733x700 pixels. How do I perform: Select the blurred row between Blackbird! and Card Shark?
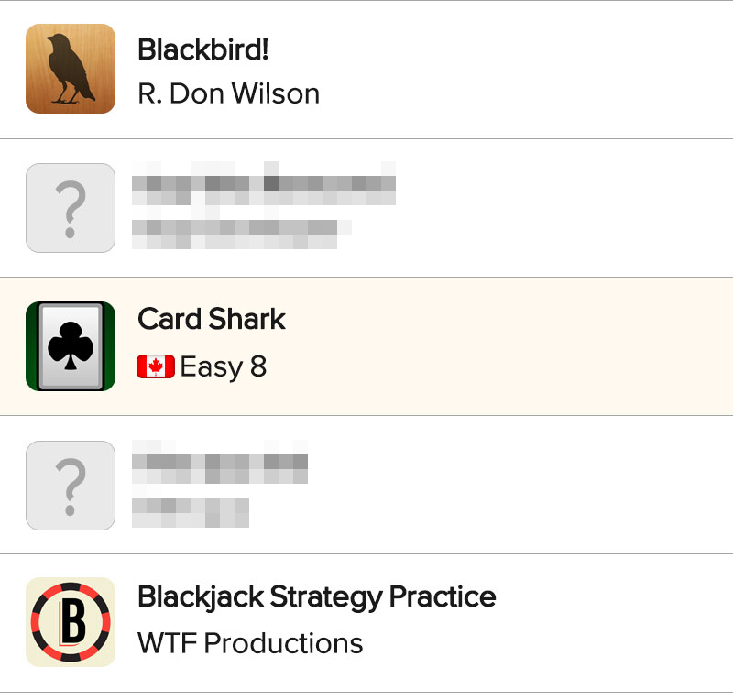point(366,208)
